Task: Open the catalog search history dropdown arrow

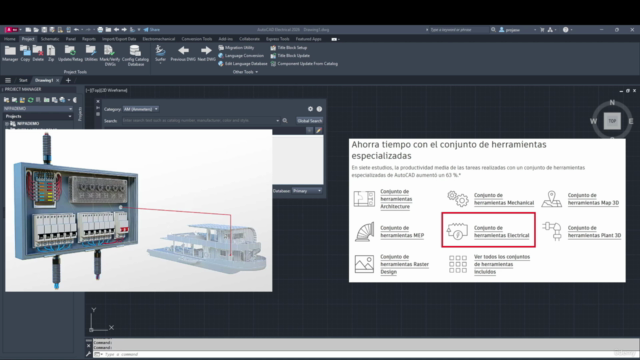Action: coord(278,121)
